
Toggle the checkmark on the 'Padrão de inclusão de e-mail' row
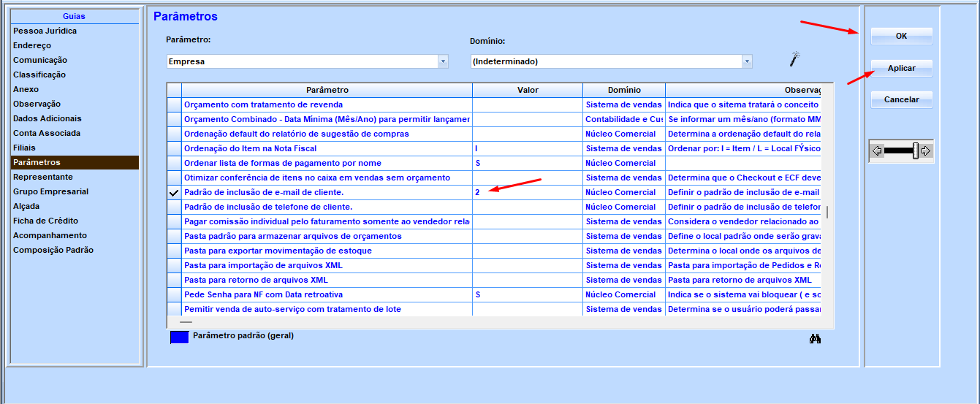coord(174,193)
